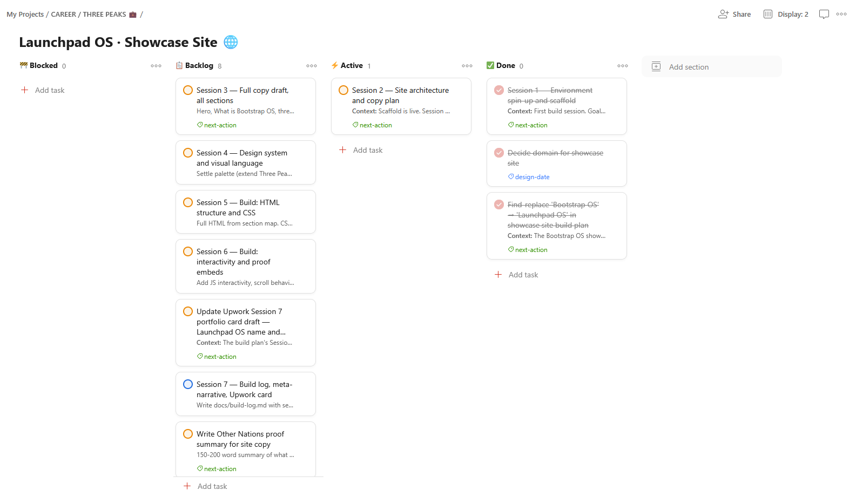Image resolution: width=856 pixels, height=504 pixels.
Task: Open Session 7 Build log card title
Action: [244, 390]
